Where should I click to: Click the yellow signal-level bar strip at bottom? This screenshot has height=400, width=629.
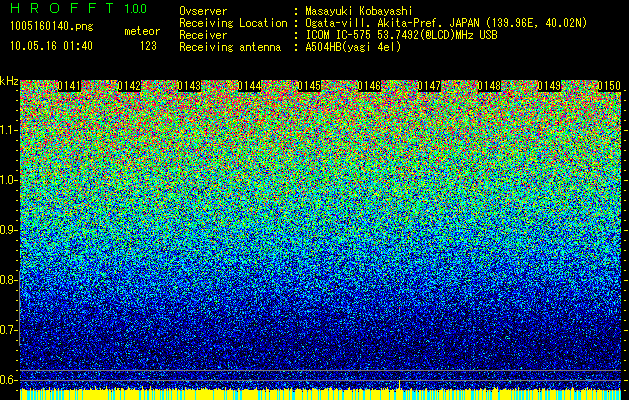[321, 394]
